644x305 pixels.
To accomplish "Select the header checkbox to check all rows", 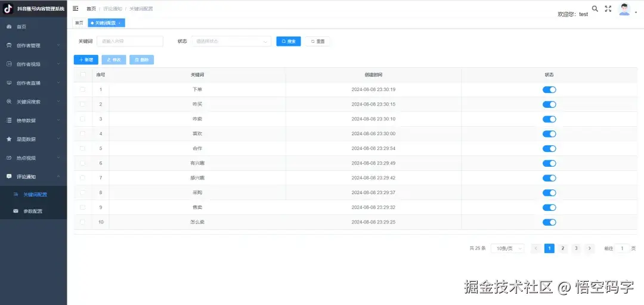I will pos(83,74).
